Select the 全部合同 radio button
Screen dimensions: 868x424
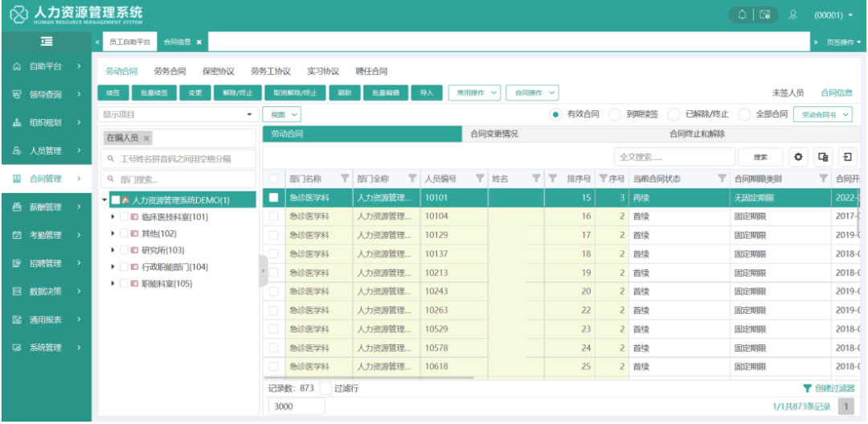click(745, 115)
